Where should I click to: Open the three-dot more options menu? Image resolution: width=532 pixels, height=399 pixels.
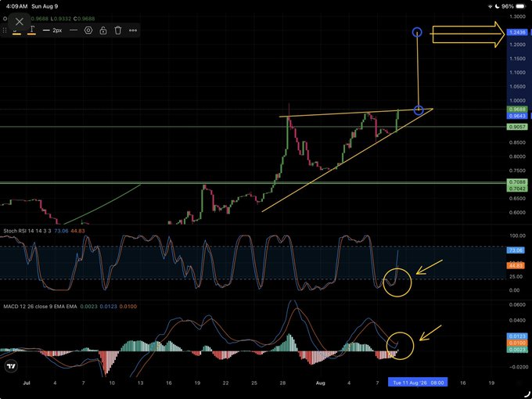click(133, 31)
